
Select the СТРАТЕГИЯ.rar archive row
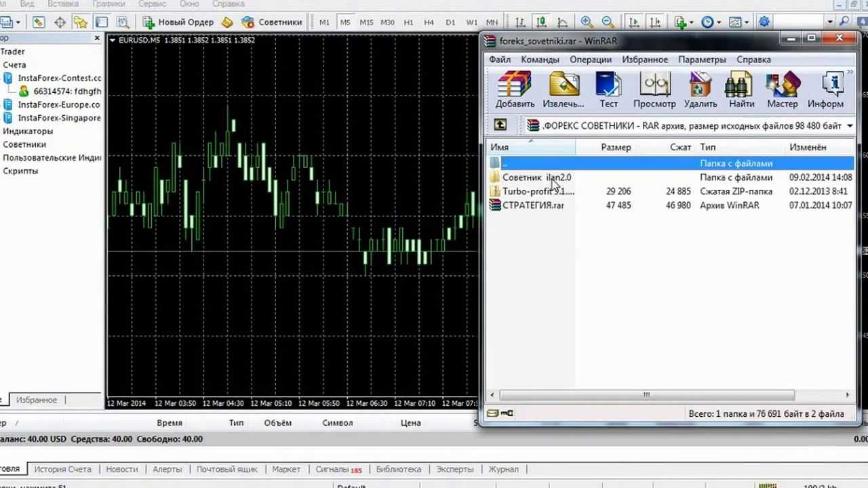point(671,205)
